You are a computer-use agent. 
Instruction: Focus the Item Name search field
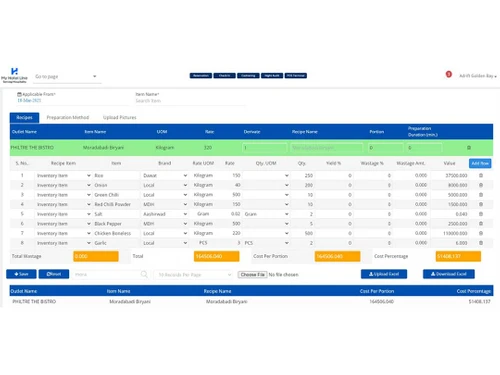click(190, 101)
